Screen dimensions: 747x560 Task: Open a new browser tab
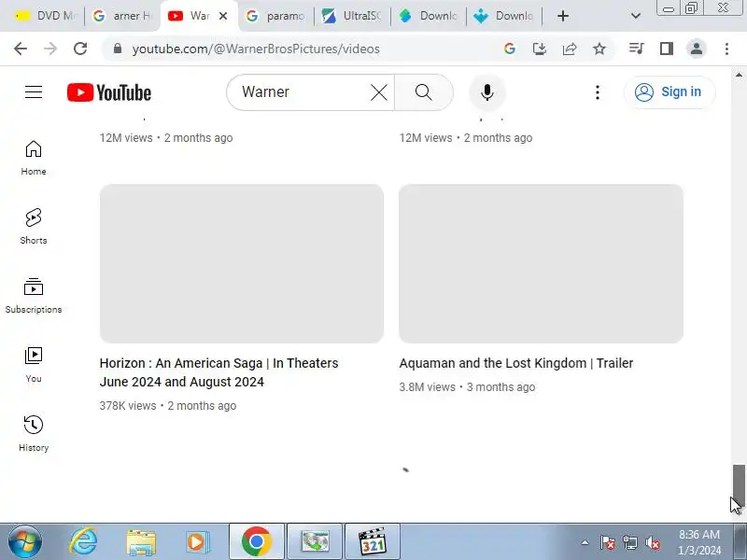point(563,16)
